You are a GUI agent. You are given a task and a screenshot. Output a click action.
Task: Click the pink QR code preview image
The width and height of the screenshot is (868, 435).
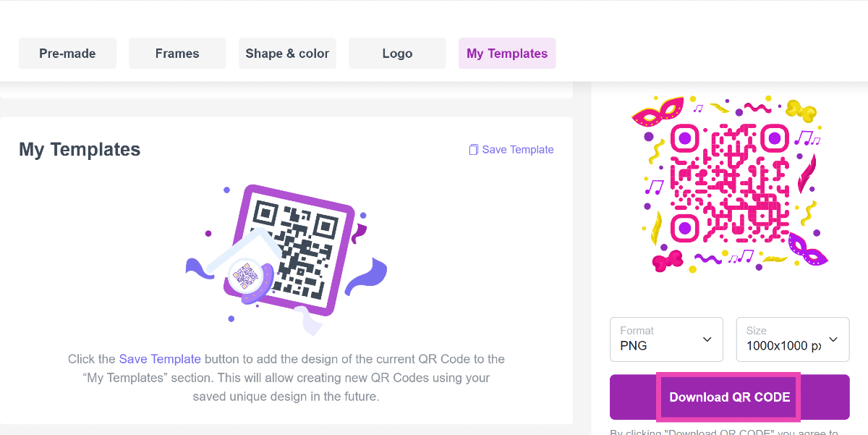point(729,182)
